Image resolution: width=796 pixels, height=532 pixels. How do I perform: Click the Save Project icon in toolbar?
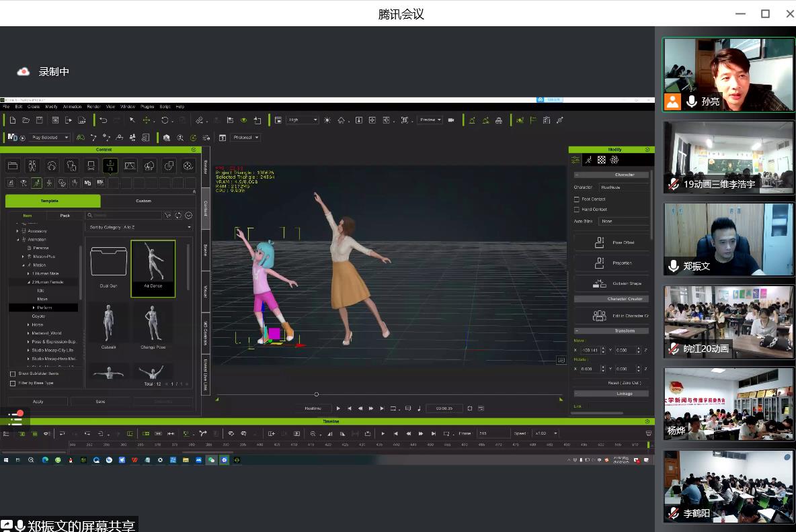point(40,120)
